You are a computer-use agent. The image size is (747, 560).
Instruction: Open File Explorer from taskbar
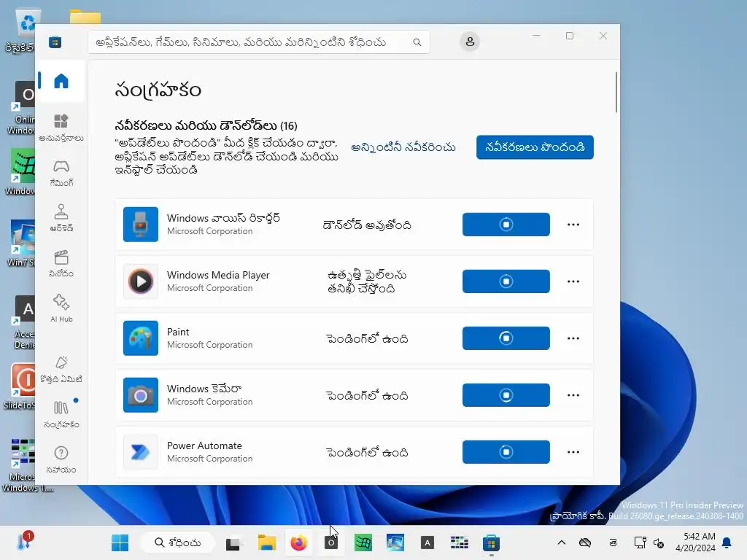click(267, 542)
